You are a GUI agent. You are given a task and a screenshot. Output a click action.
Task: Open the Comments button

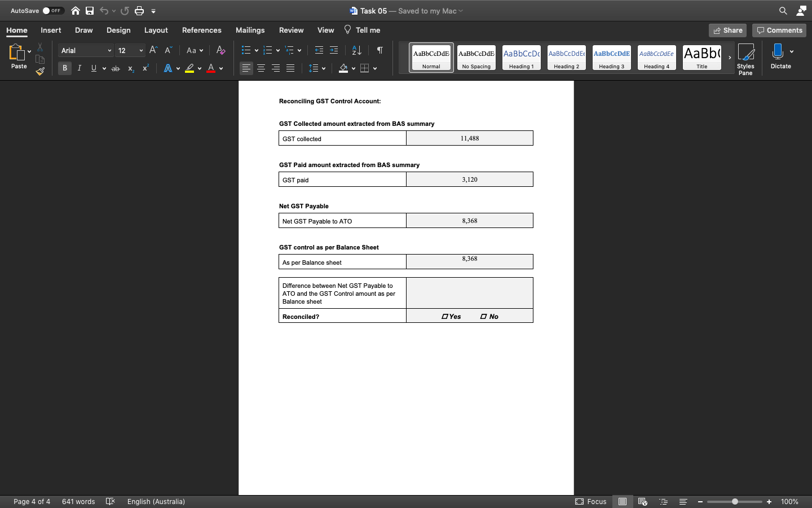pos(779,30)
